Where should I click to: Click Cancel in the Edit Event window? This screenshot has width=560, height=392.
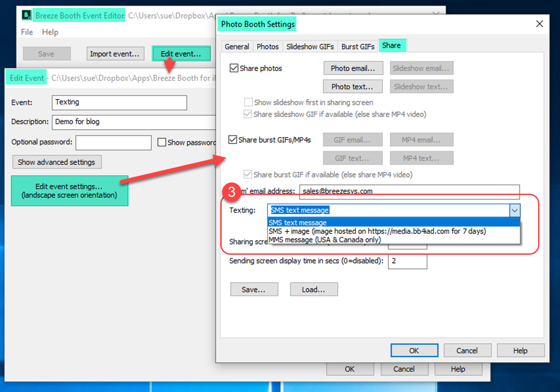404,369
